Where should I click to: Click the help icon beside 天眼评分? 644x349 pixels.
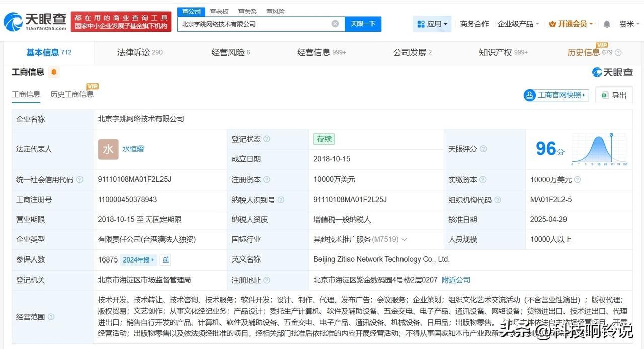pyautogui.click(x=483, y=149)
